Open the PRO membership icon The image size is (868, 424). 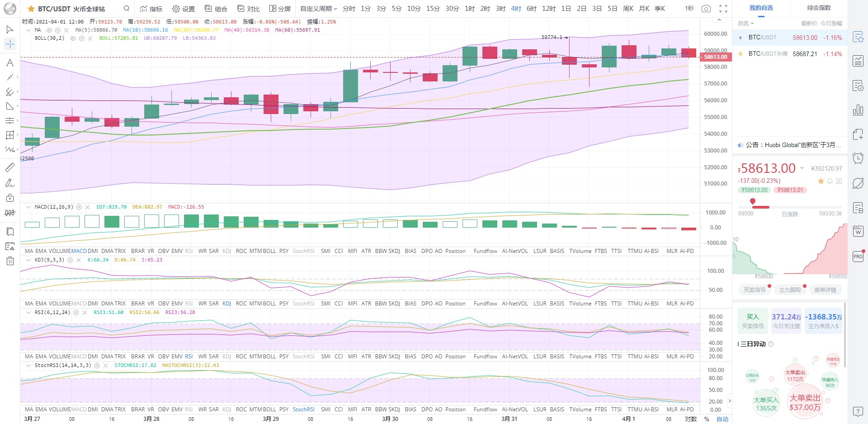[x=858, y=256]
